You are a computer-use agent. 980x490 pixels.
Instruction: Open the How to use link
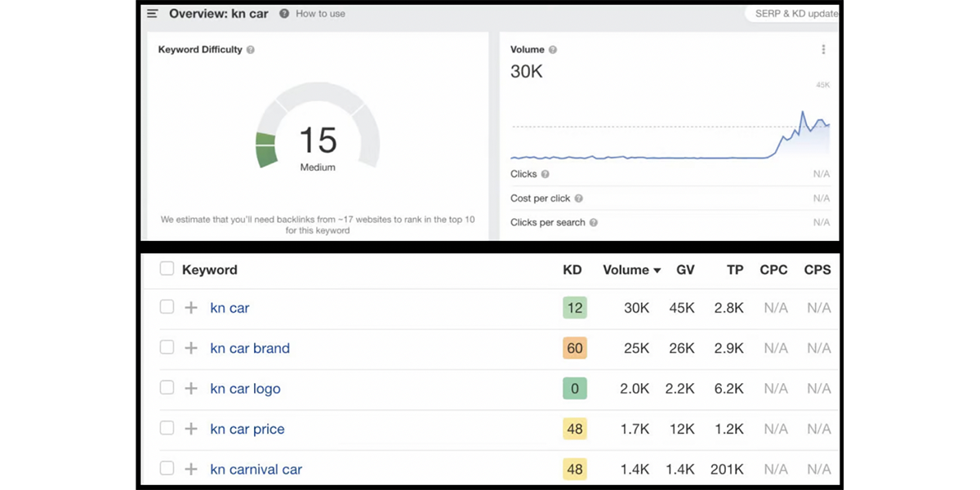(320, 14)
